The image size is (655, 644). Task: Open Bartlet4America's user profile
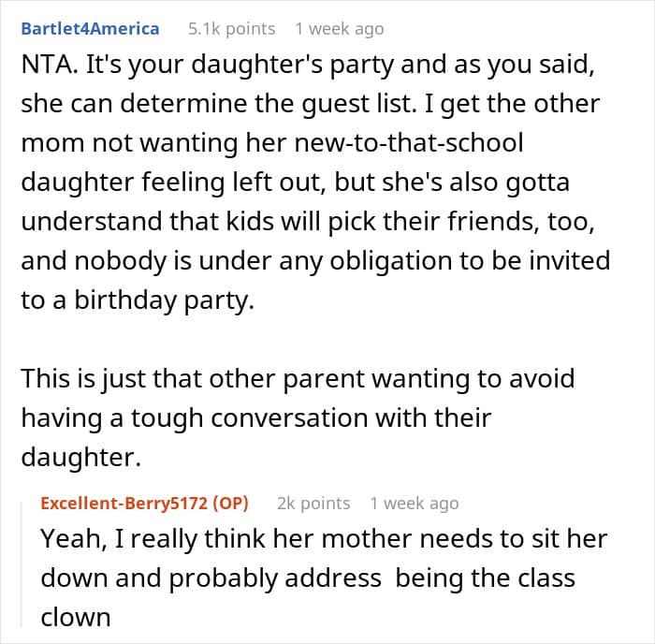(x=90, y=29)
